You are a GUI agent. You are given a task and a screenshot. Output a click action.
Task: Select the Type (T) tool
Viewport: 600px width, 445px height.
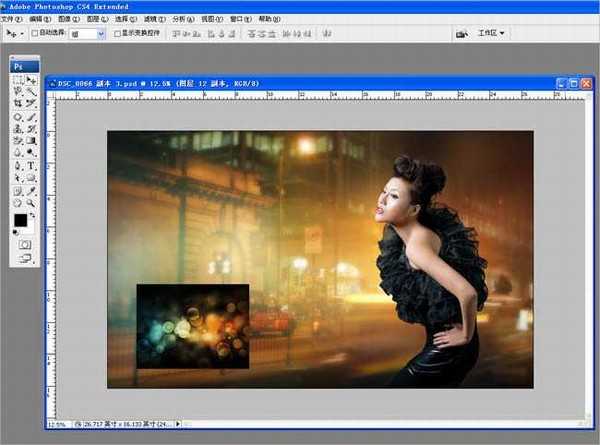pos(31,166)
